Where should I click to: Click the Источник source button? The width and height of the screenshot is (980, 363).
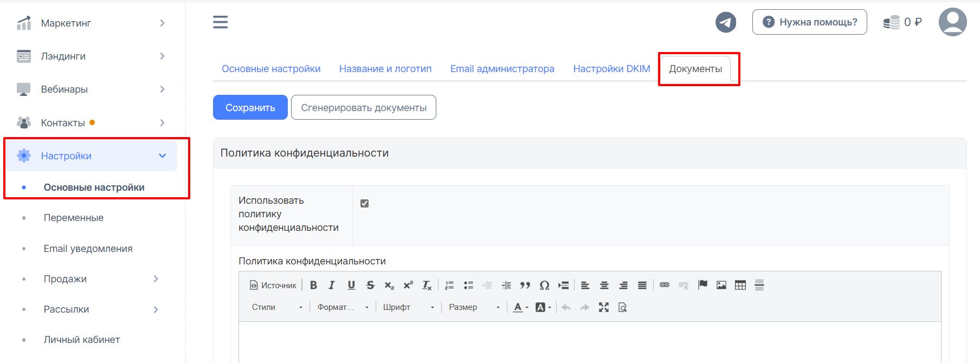click(x=273, y=285)
